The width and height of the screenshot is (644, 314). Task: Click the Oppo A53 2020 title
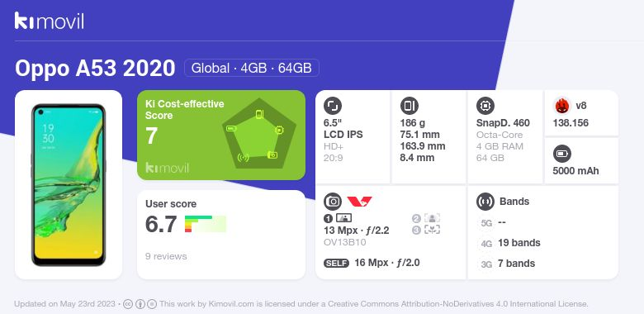(x=95, y=69)
